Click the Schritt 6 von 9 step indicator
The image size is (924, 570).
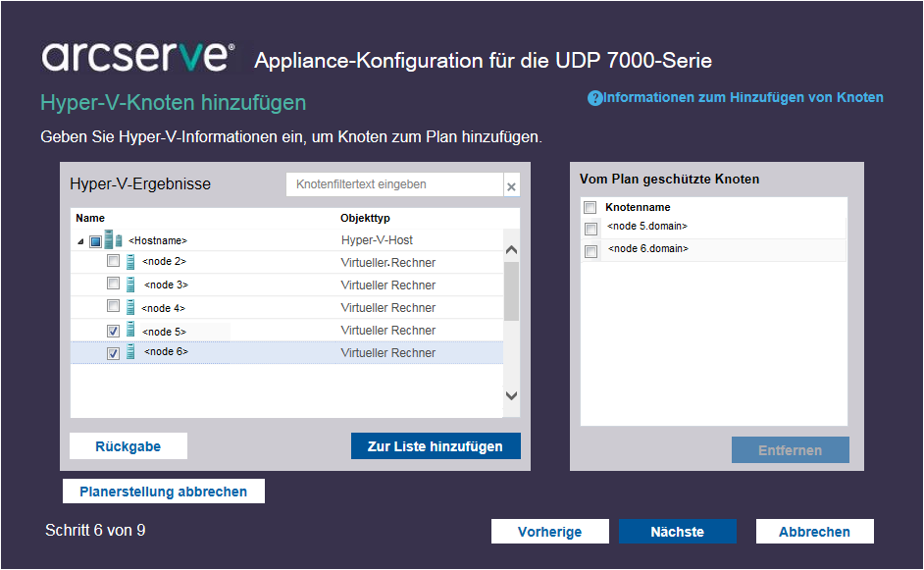(95, 531)
